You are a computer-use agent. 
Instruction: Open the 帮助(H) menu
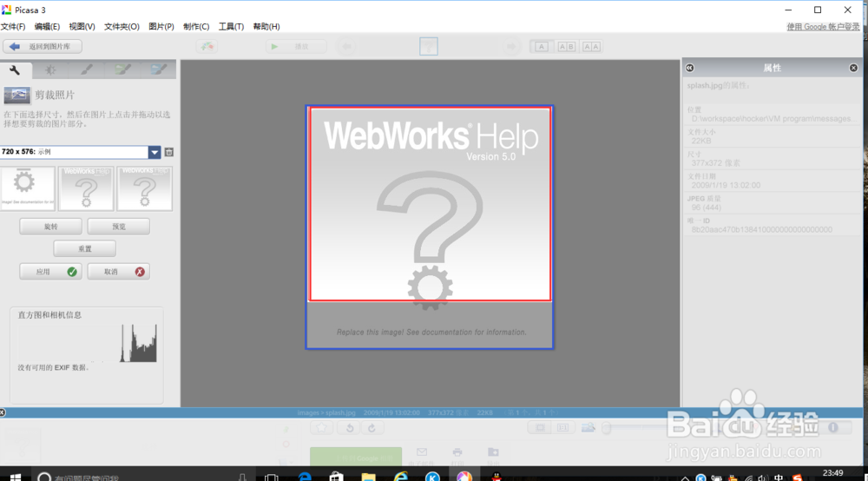click(x=266, y=27)
